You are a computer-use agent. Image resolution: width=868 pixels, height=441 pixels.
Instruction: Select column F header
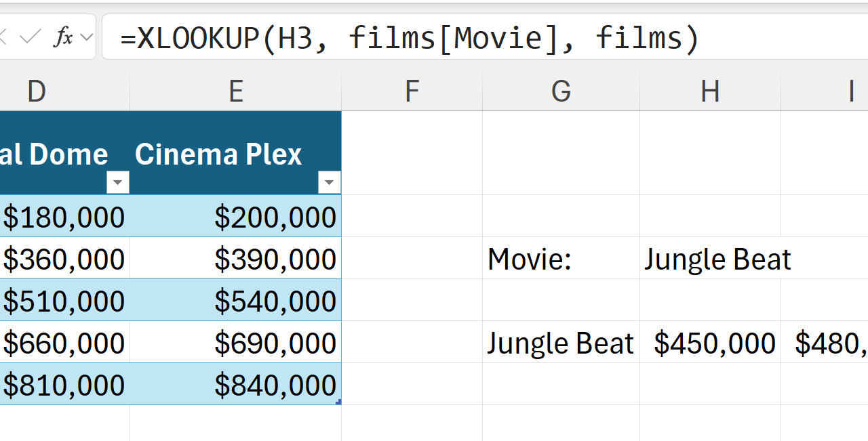click(x=412, y=91)
